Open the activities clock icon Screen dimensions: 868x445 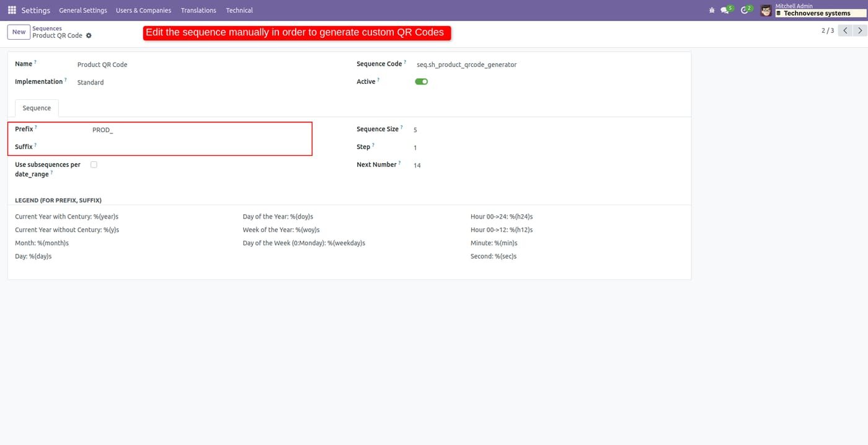tap(745, 11)
